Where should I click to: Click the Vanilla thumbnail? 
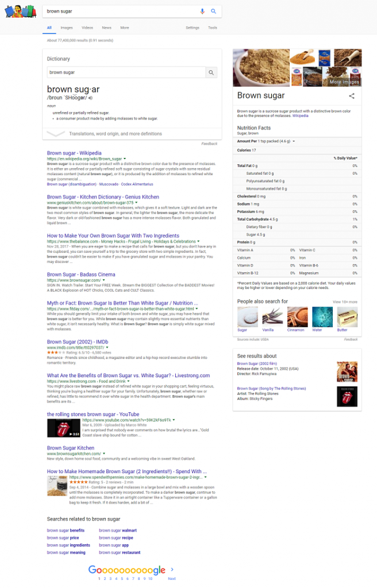coord(272,317)
